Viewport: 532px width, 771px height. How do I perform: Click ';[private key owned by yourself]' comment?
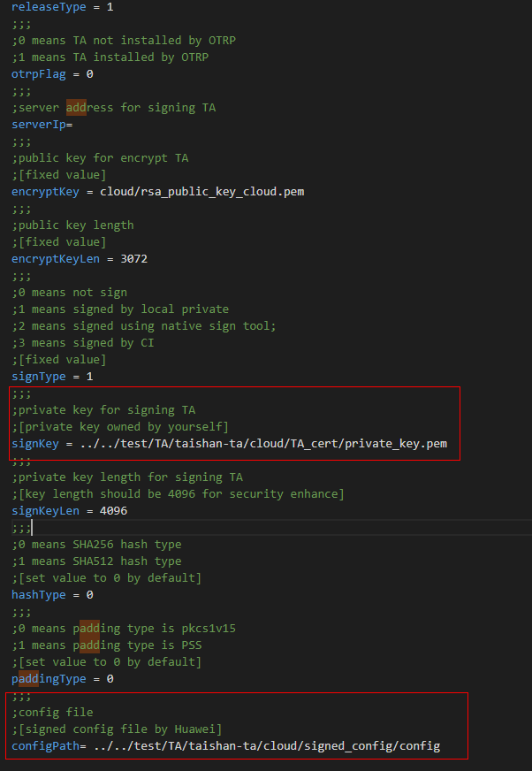coord(120,426)
